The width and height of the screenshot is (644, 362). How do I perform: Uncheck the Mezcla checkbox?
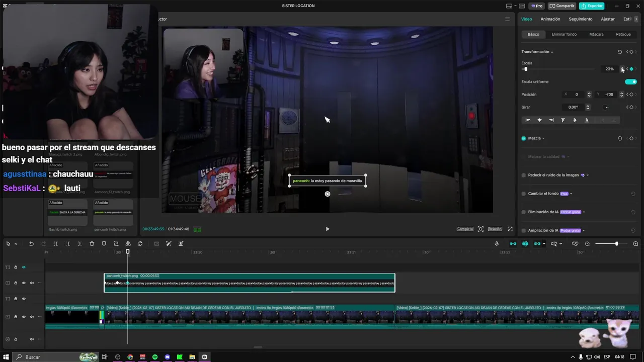point(524,138)
